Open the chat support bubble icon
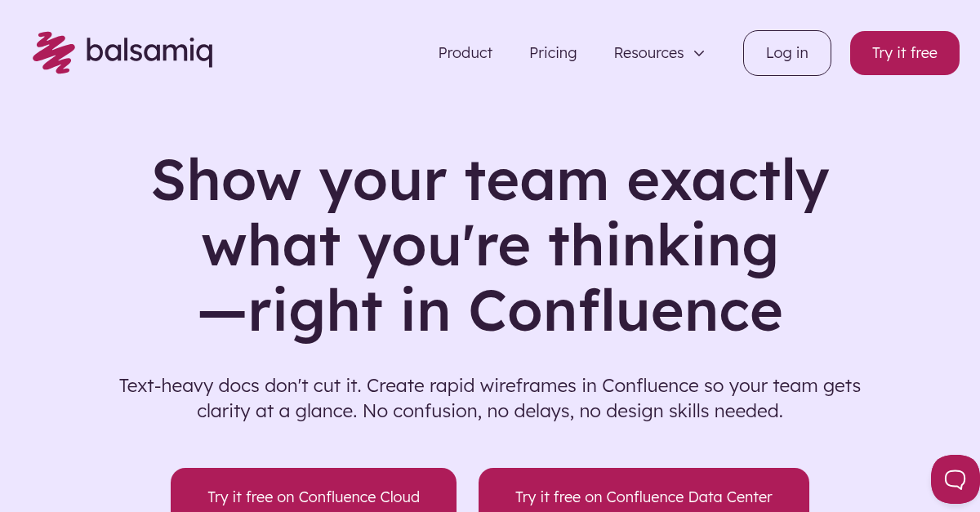Screen dimensions: 980x512 (x=955, y=479)
